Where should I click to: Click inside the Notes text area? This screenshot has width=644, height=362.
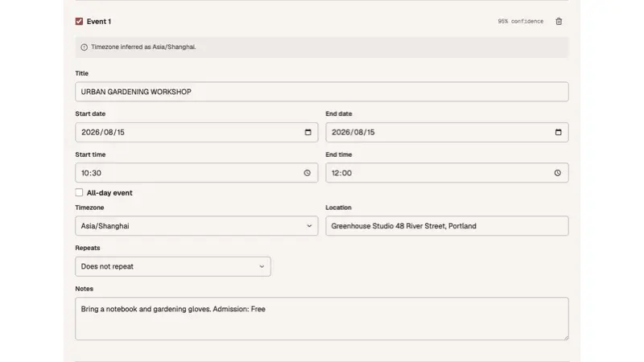(x=321, y=319)
